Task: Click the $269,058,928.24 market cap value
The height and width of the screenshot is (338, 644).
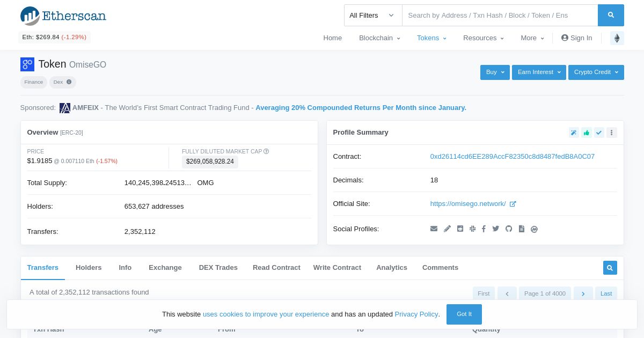Action: [x=210, y=161]
